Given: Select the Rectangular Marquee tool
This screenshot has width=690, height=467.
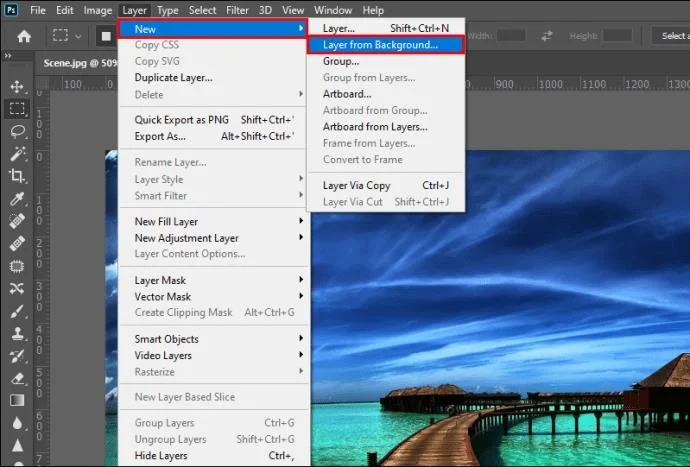Looking at the screenshot, I should [17, 109].
